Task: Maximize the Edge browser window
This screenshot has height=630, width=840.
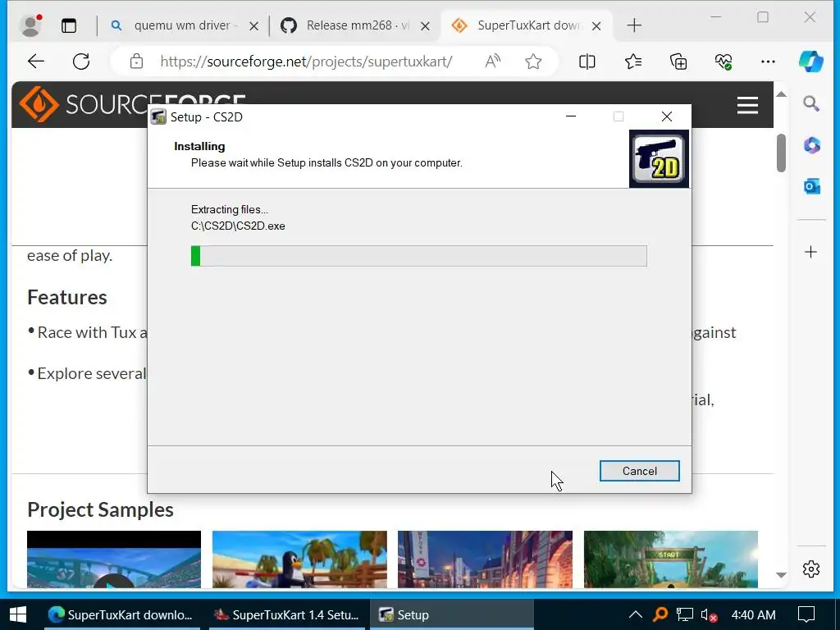Action: [x=763, y=18]
